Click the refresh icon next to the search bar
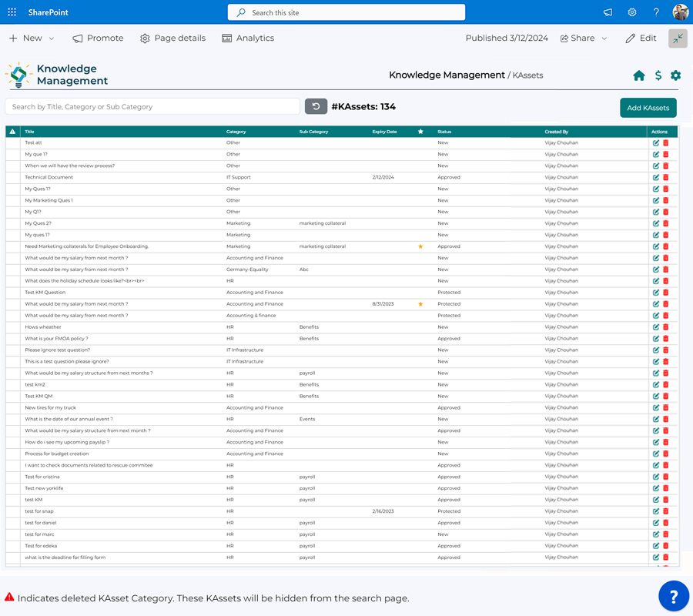Viewport: 693px width, 616px height. coord(316,107)
